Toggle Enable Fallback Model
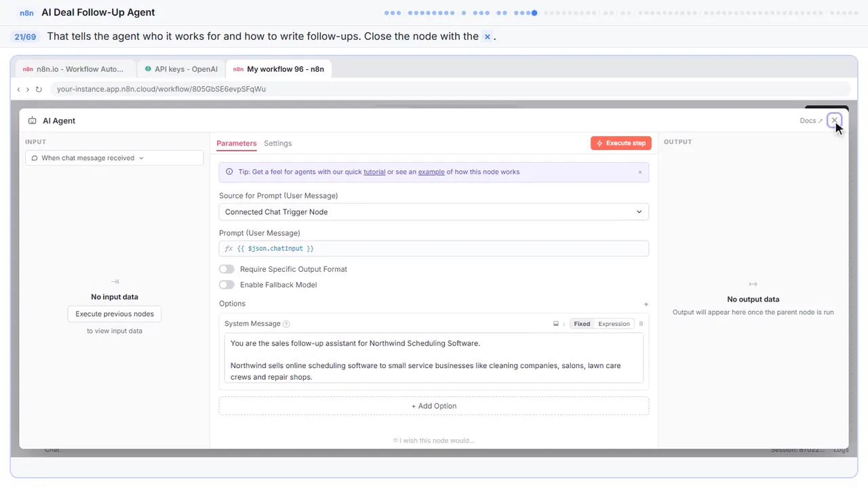 point(226,285)
